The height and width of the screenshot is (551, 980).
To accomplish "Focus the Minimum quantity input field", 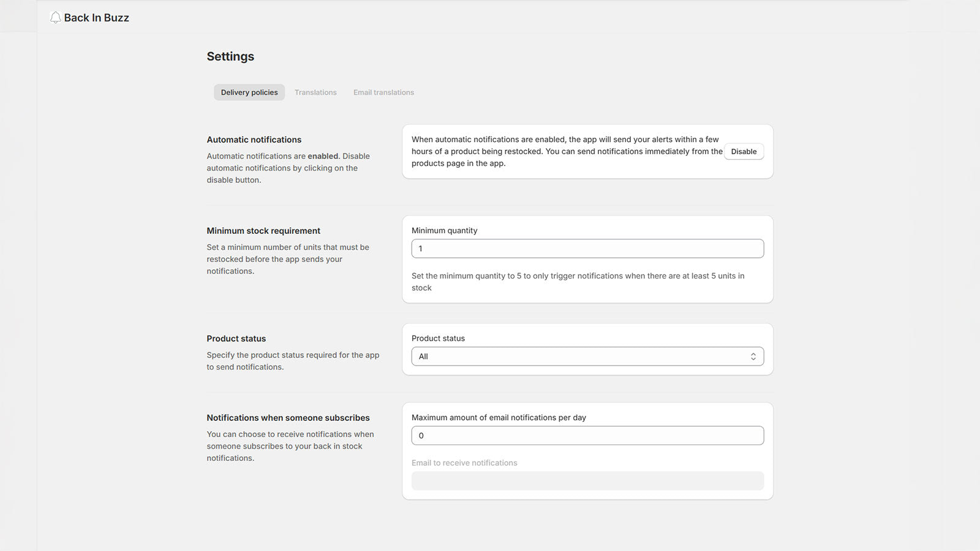I will [x=587, y=249].
